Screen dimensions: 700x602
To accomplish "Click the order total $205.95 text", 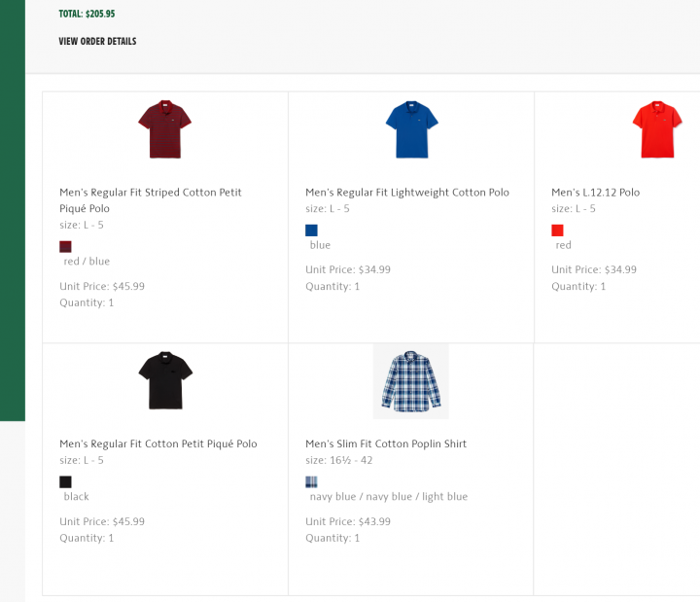I will (87, 15).
